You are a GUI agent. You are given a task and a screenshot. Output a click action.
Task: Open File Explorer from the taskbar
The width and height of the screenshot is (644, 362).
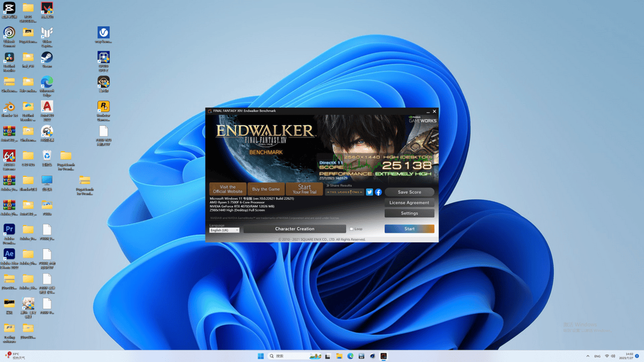339,356
